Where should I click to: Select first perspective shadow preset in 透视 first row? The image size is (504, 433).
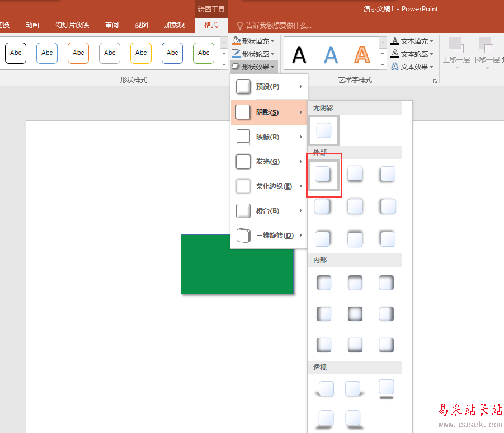324,389
